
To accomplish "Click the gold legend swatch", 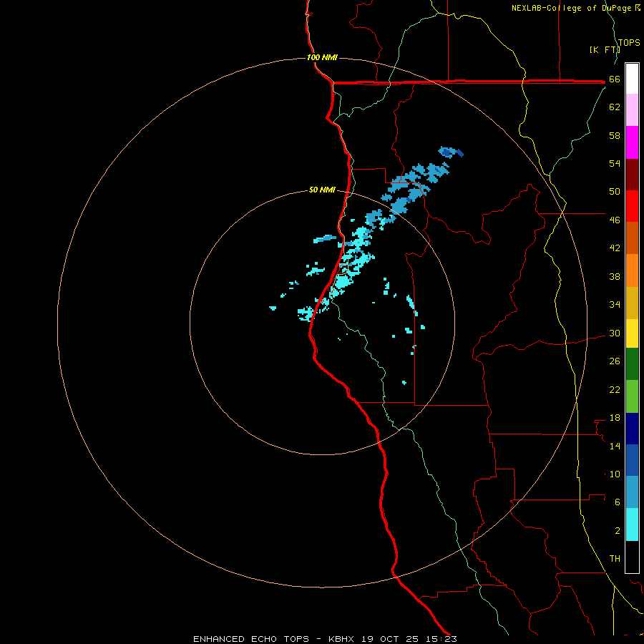I will [632, 303].
